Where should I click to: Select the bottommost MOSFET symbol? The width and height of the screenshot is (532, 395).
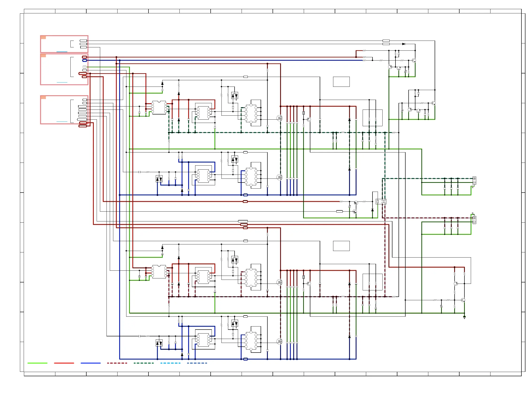point(280,342)
